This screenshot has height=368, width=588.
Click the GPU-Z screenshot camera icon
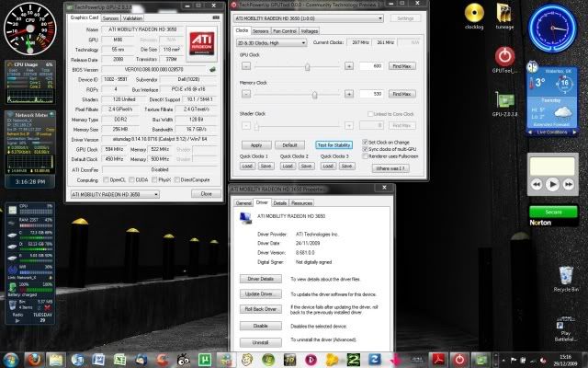tap(216, 17)
